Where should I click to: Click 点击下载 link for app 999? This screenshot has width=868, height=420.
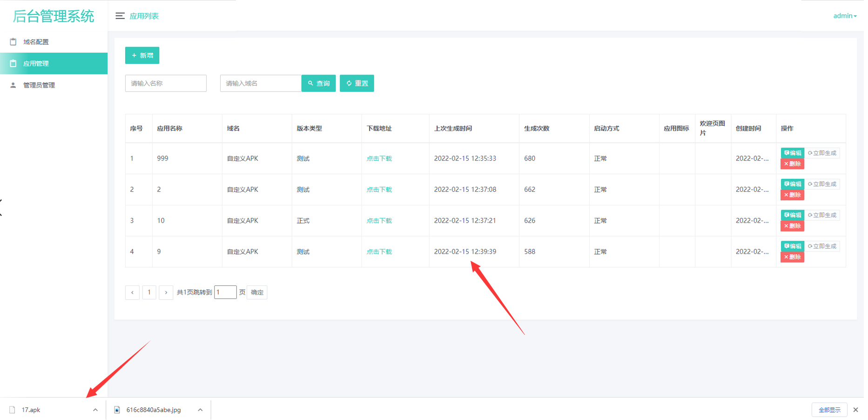click(379, 158)
